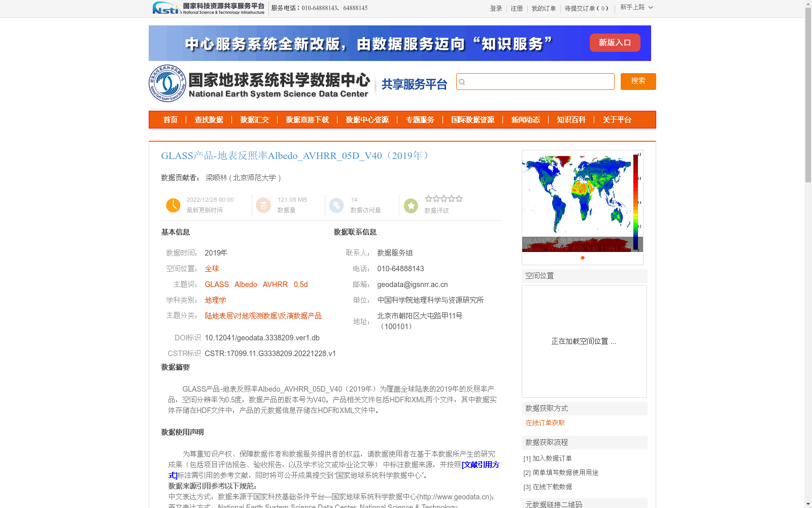The height and width of the screenshot is (508, 812).
Task: Click the orange 搜索 button
Action: tap(638, 81)
